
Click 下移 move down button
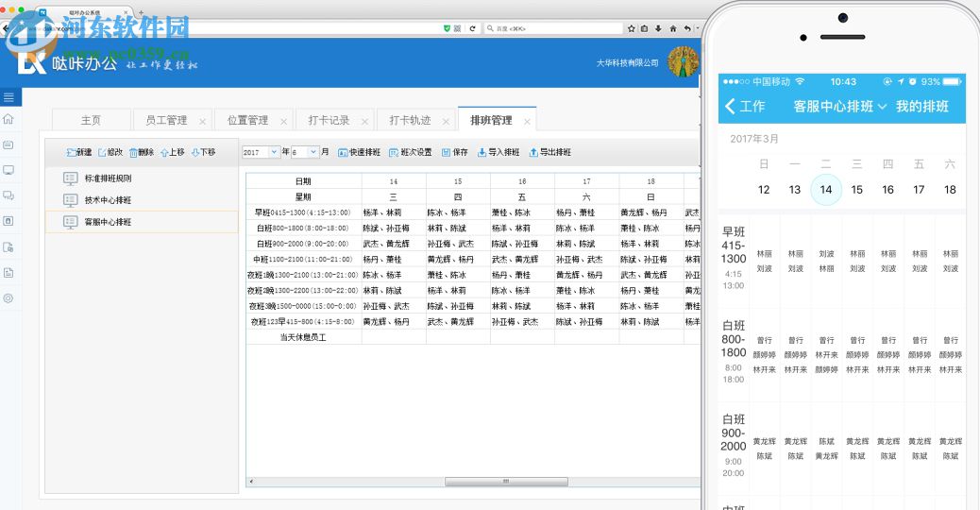pyautogui.click(x=204, y=152)
